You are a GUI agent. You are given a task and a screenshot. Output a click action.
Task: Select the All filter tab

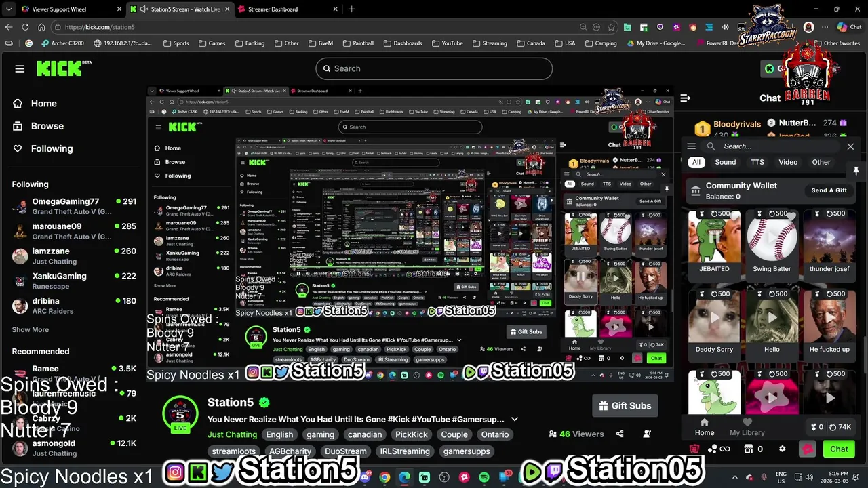696,162
